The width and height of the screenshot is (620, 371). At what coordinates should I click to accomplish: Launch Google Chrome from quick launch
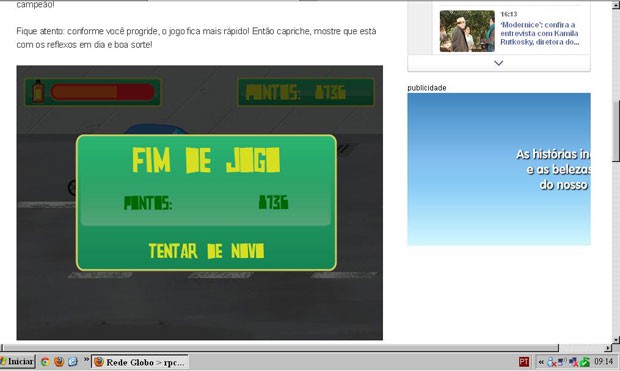point(45,362)
